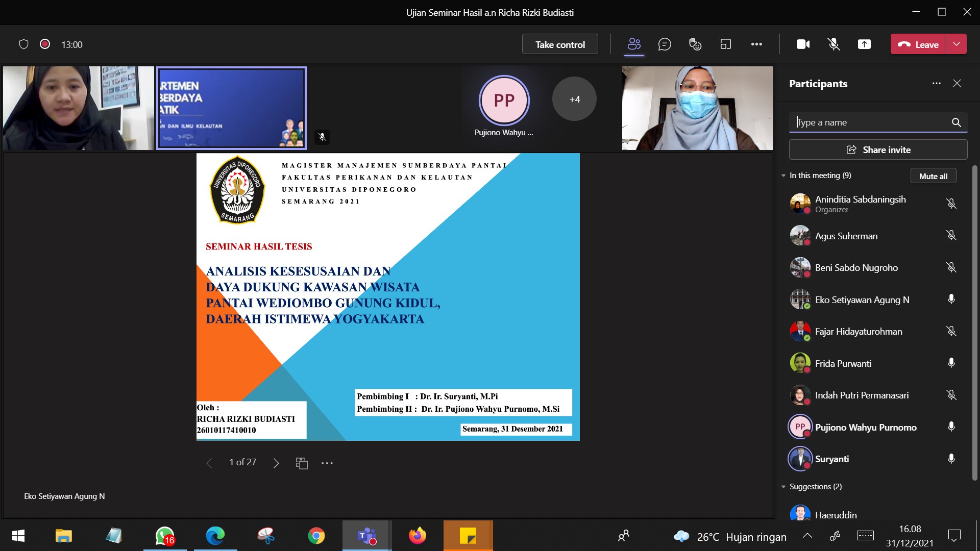Screen dimensions: 980x551
Task: Click the participants panel scrollbar
Action: point(974,321)
